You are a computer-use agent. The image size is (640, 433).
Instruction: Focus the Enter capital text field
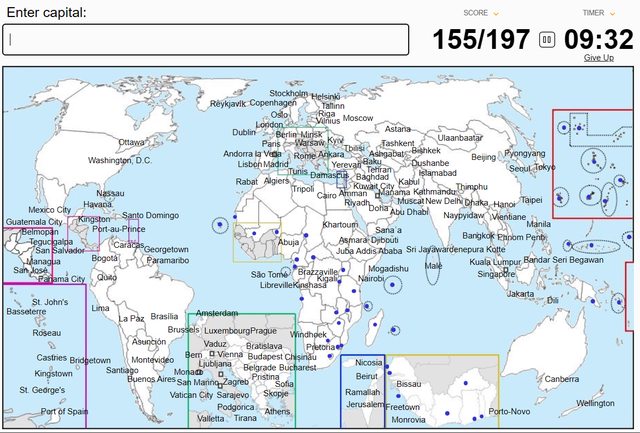(x=206, y=40)
